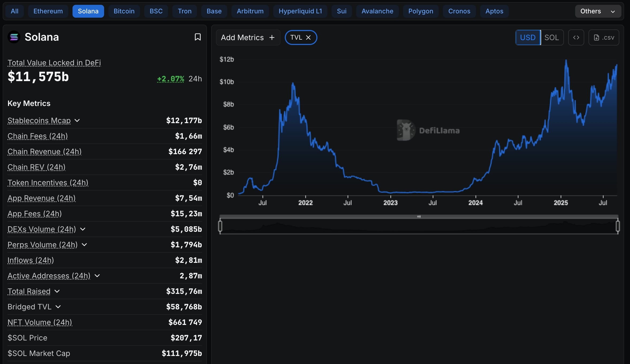Open the Others chains dropdown
Screen dimensions: 630x364
tap(598, 11)
